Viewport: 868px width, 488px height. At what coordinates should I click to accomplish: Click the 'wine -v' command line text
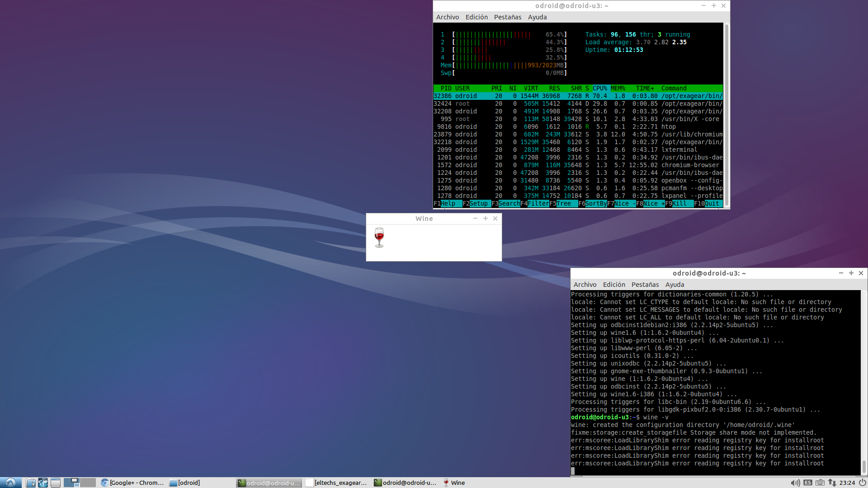point(656,418)
